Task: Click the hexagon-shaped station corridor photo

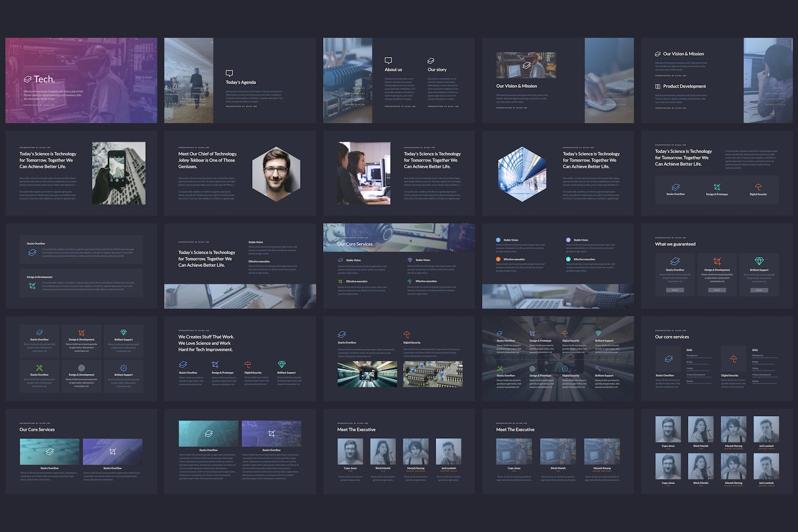Action: (x=522, y=173)
